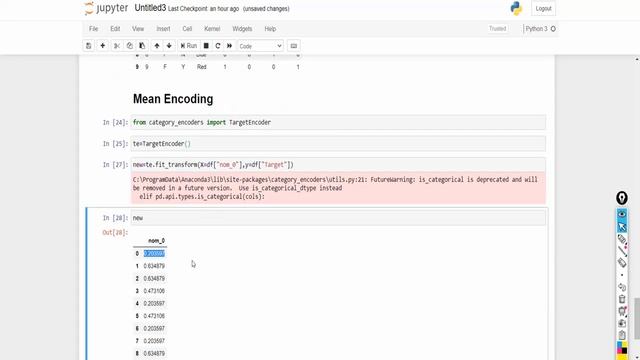Move the selected cell up

pyautogui.click(x=157, y=46)
